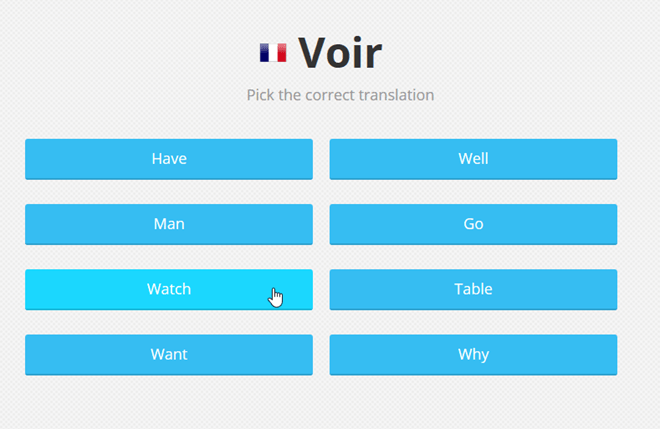Pick the 'Go' translation option

pyautogui.click(x=473, y=224)
